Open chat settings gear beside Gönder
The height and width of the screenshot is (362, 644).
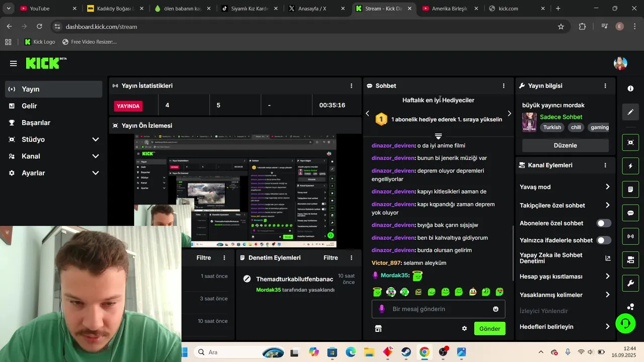tap(464, 329)
